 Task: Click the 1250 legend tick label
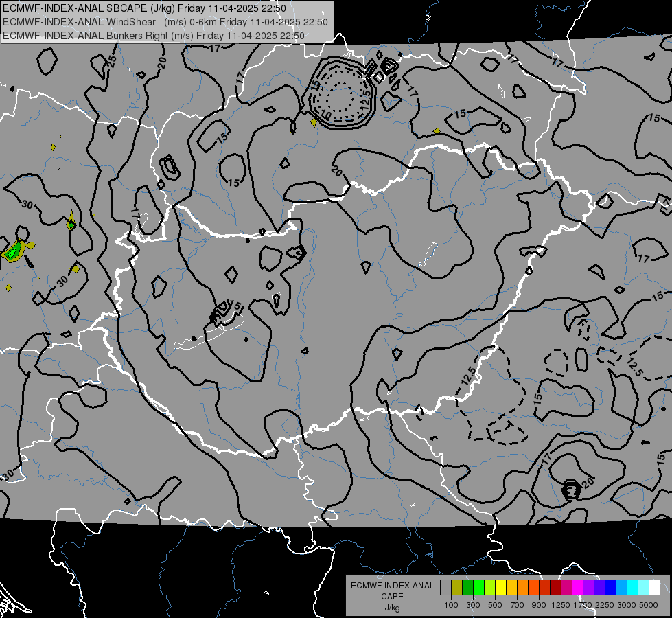coord(561,605)
